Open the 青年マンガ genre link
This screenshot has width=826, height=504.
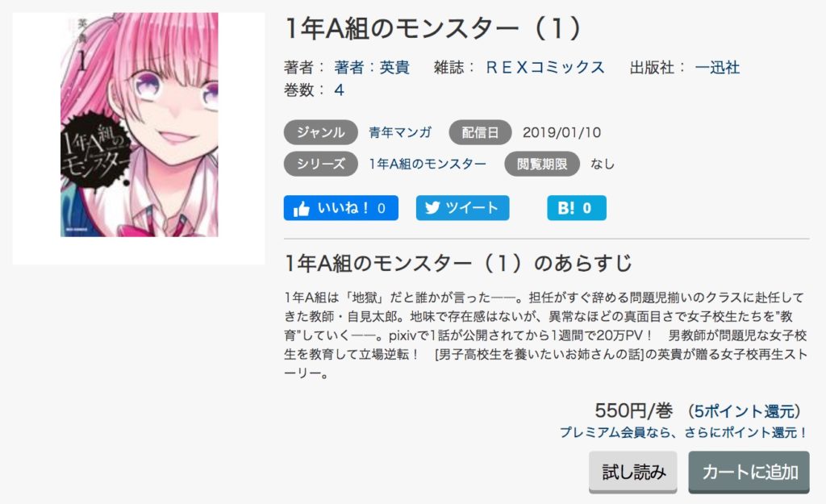(x=400, y=132)
